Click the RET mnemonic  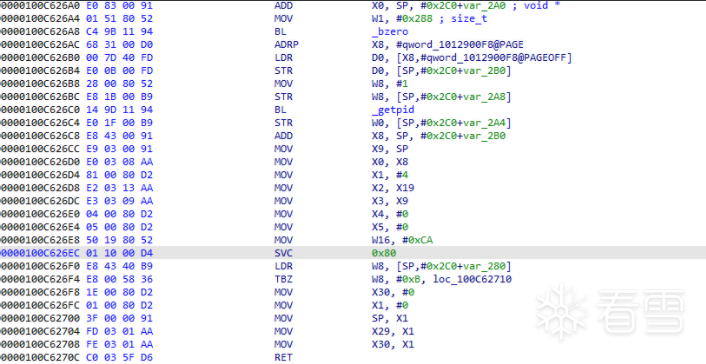(284, 357)
